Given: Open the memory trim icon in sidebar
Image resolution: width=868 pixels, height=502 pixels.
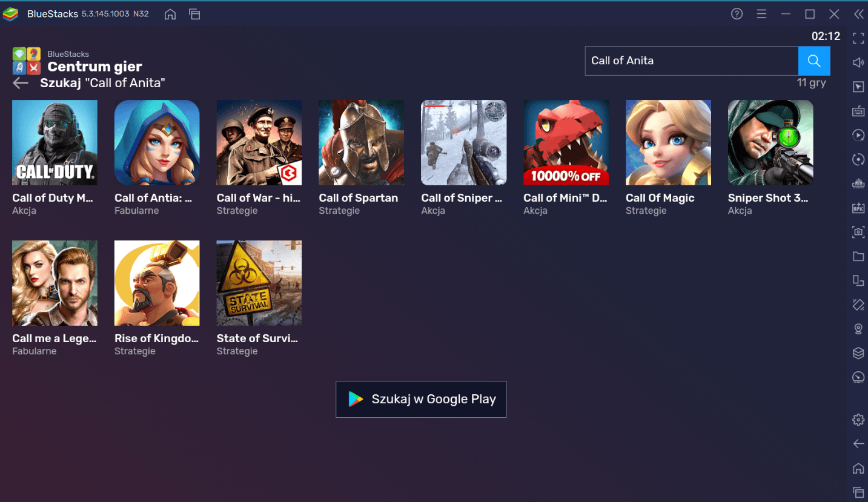Looking at the screenshot, I should (x=858, y=183).
